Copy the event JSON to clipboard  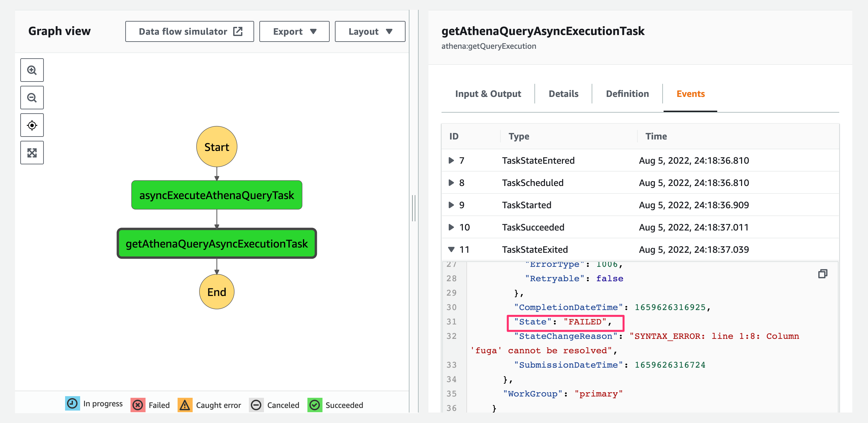823,274
